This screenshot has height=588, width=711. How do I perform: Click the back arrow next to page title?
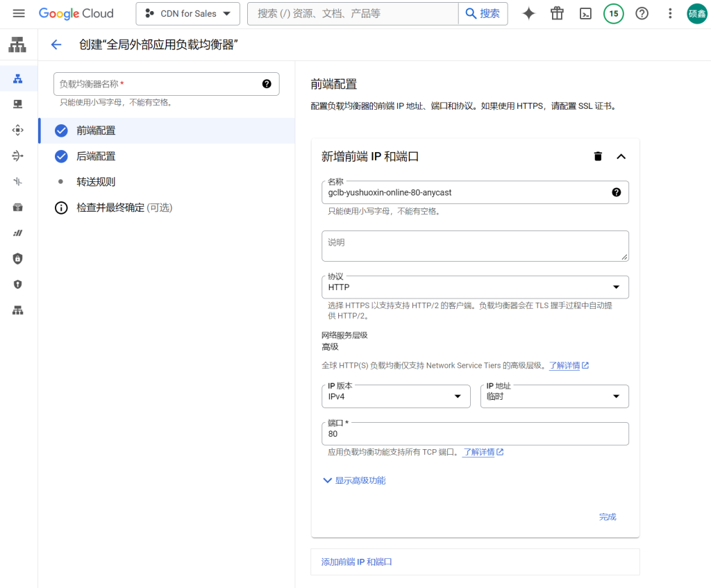(56, 45)
